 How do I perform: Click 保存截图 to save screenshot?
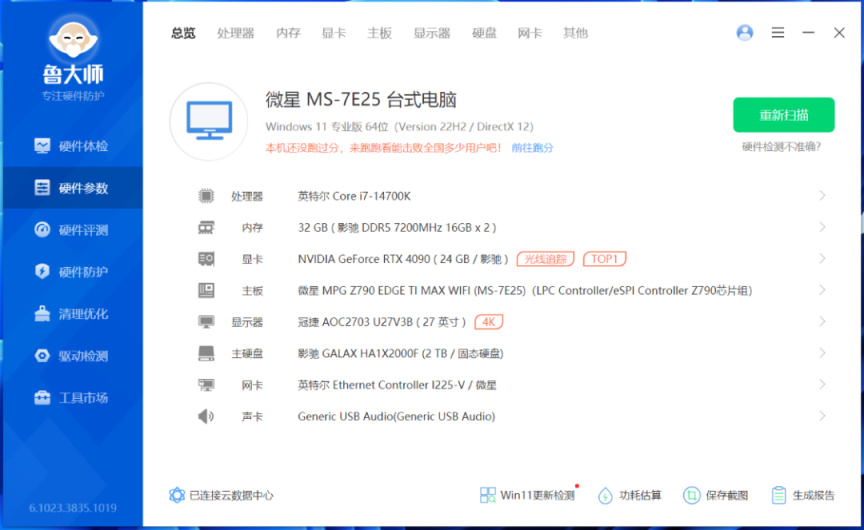click(715, 495)
